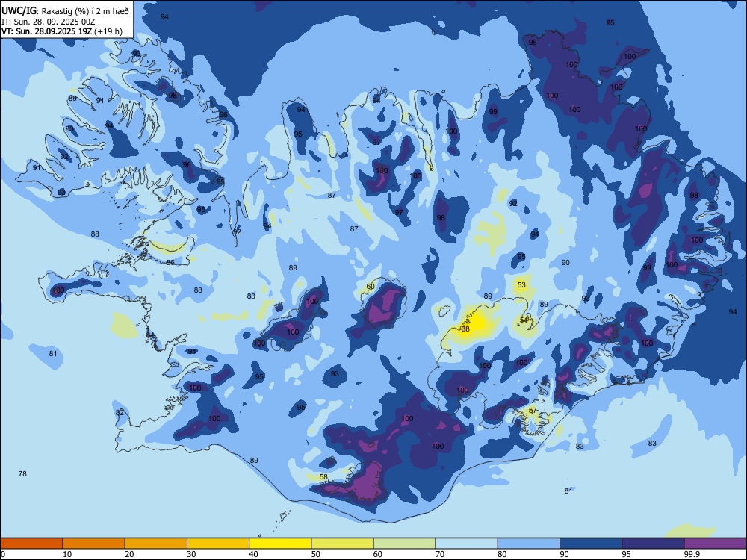Select the 40–50 bright yellow legend swatch
The height and width of the screenshot is (560, 747).
point(280,544)
